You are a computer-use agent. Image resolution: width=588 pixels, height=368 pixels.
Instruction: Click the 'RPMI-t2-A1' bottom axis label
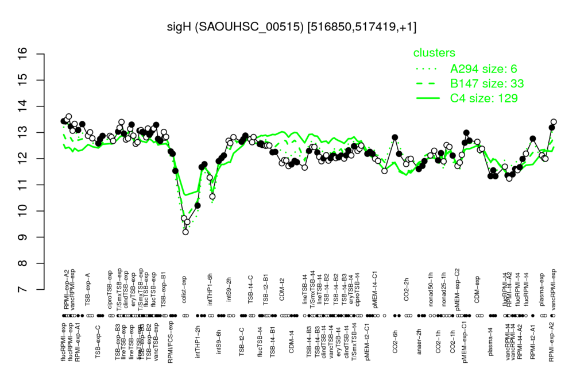tap(532, 340)
